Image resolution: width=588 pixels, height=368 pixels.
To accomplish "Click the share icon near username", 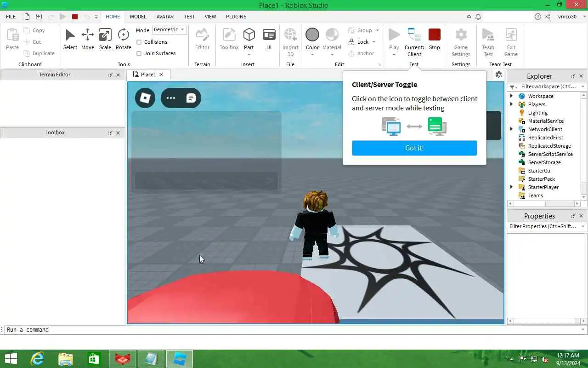I will click(x=548, y=17).
